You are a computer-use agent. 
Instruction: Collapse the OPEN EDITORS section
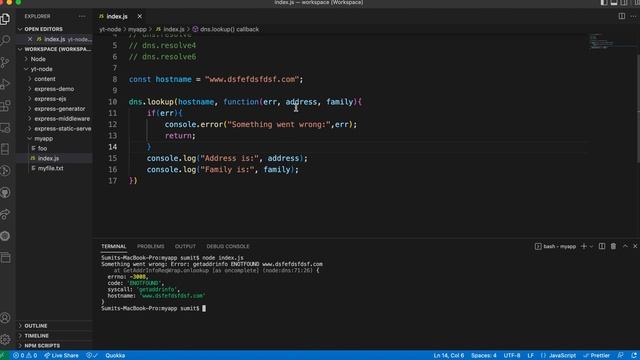click(x=54, y=29)
